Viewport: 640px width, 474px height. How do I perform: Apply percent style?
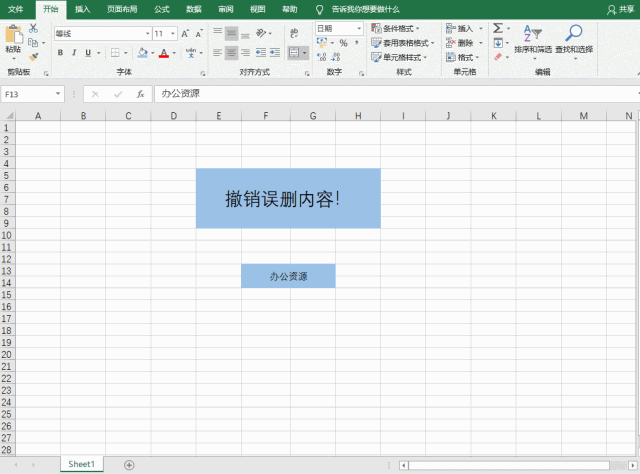344,43
